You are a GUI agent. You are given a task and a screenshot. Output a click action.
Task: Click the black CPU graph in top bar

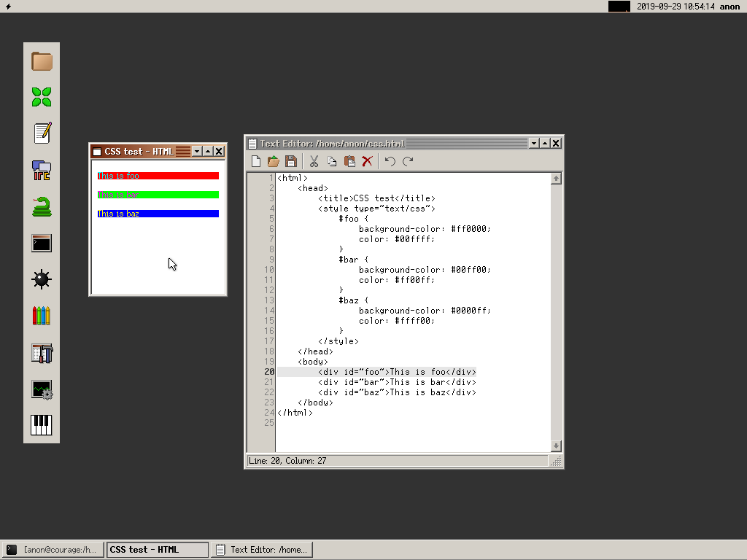pos(619,7)
